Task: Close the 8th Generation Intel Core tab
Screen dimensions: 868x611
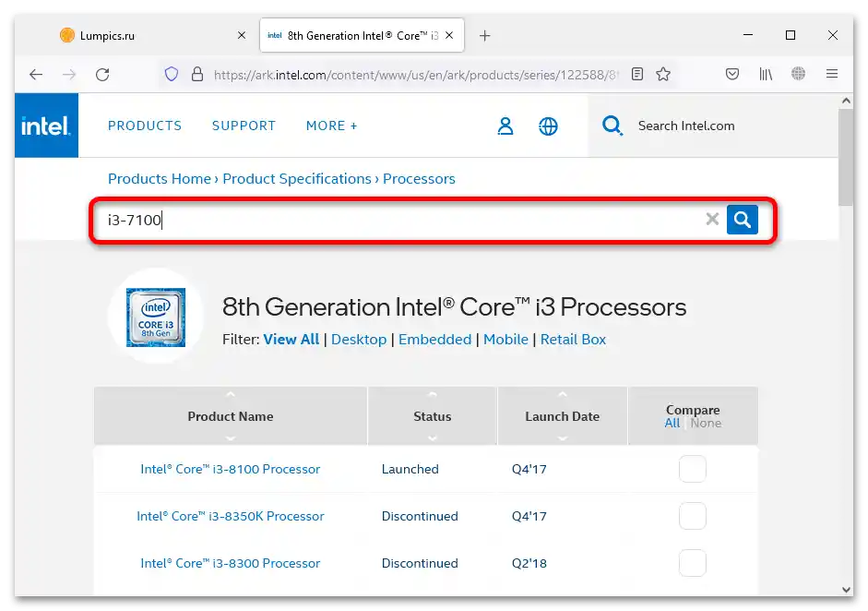Action: pyautogui.click(x=449, y=35)
